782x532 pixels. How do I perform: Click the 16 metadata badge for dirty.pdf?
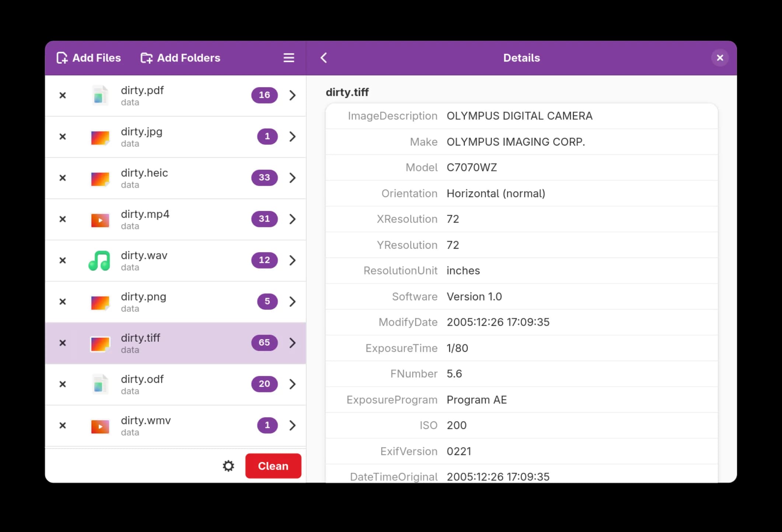tap(264, 95)
